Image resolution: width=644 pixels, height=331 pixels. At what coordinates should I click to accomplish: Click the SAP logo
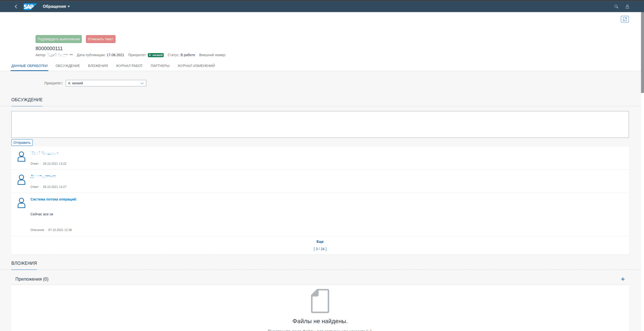tap(30, 6)
